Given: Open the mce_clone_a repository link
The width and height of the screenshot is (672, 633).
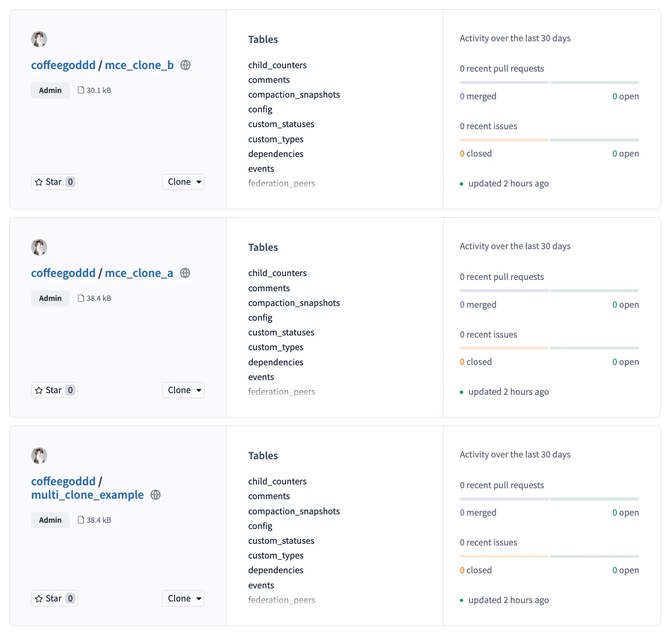Looking at the screenshot, I should click(139, 273).
